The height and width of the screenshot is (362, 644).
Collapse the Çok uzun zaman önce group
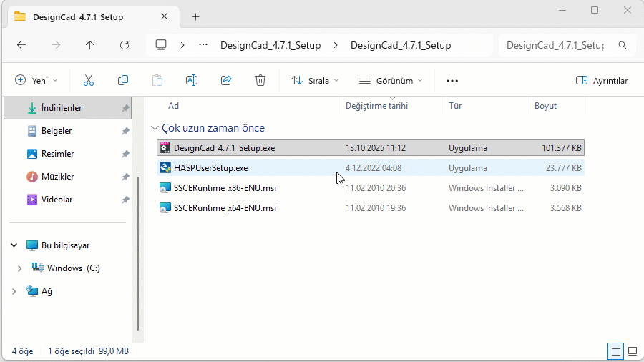155,129
